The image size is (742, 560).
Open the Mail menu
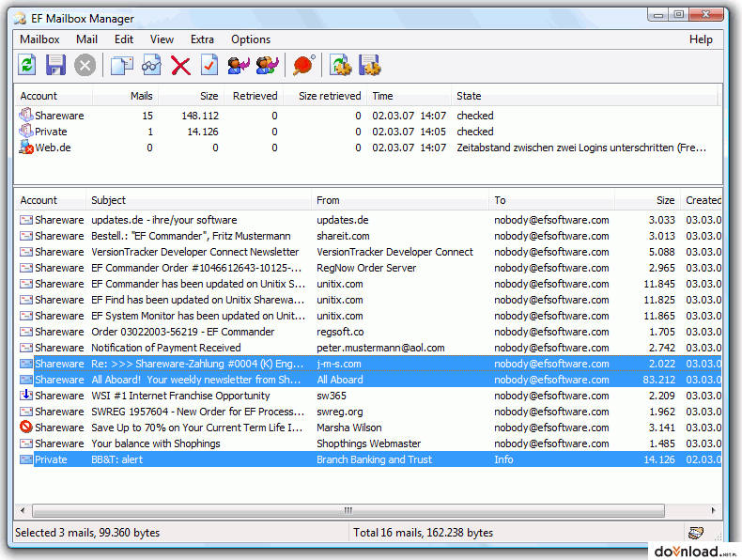click(x=86, y=39)
